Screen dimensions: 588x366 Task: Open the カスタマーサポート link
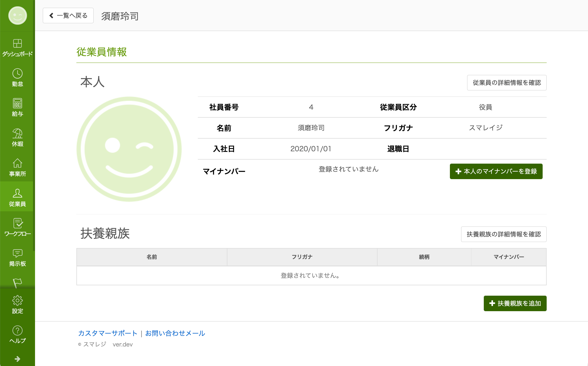coord(108,333)
